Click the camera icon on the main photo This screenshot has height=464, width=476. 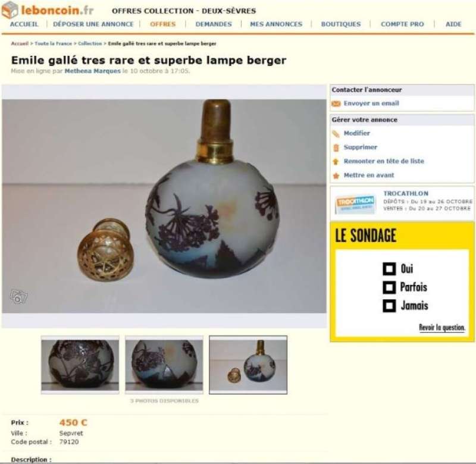point(18,296)
